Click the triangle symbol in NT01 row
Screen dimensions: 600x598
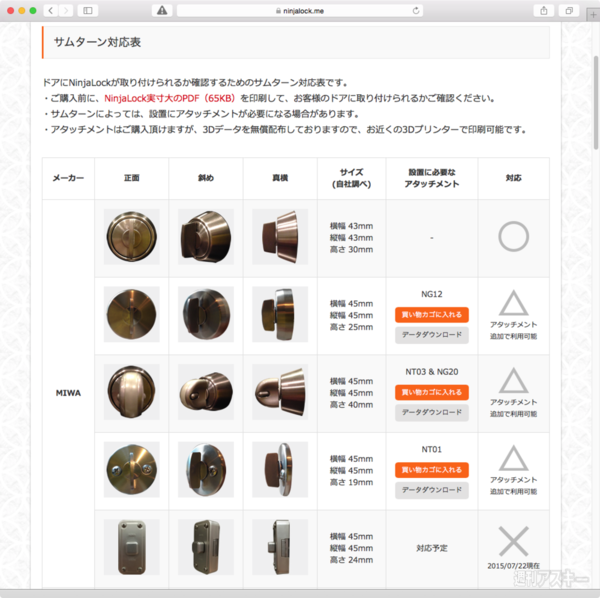(514, 458)
